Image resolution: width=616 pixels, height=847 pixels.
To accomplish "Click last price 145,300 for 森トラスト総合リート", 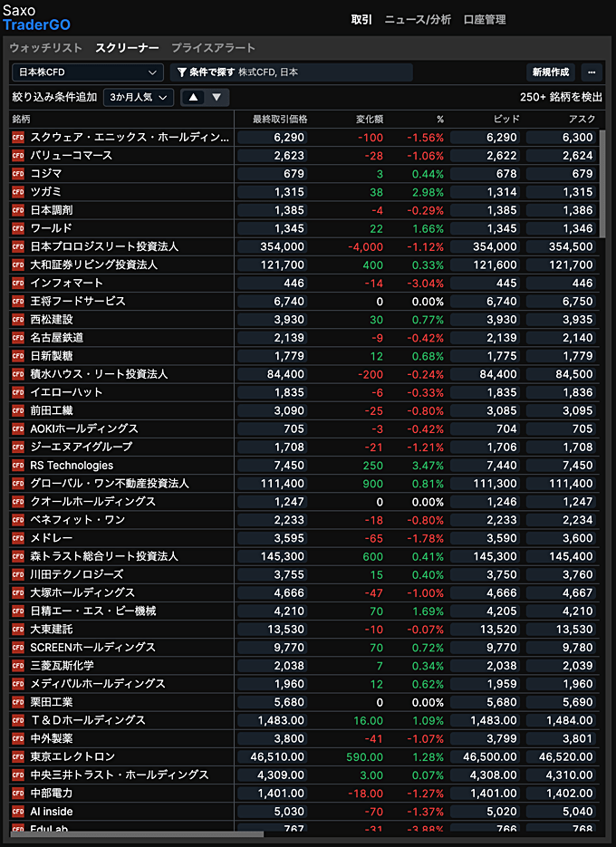I will [x=272, y=556].
